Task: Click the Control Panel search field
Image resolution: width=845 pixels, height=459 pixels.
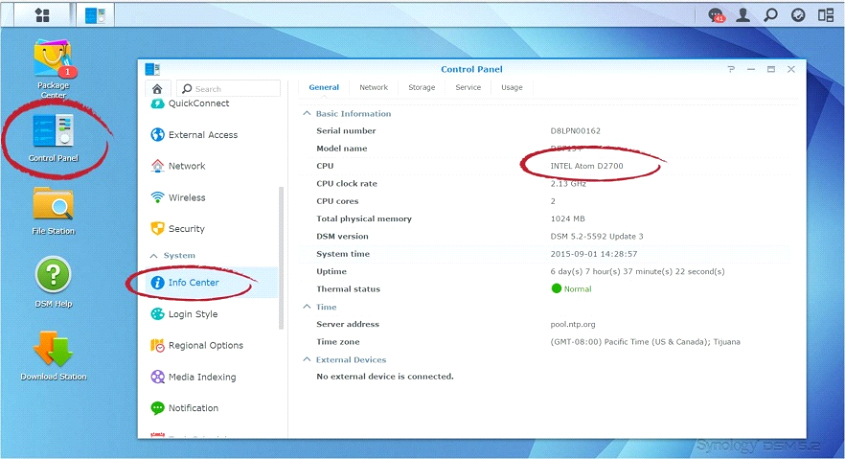Action: point(228,88)
